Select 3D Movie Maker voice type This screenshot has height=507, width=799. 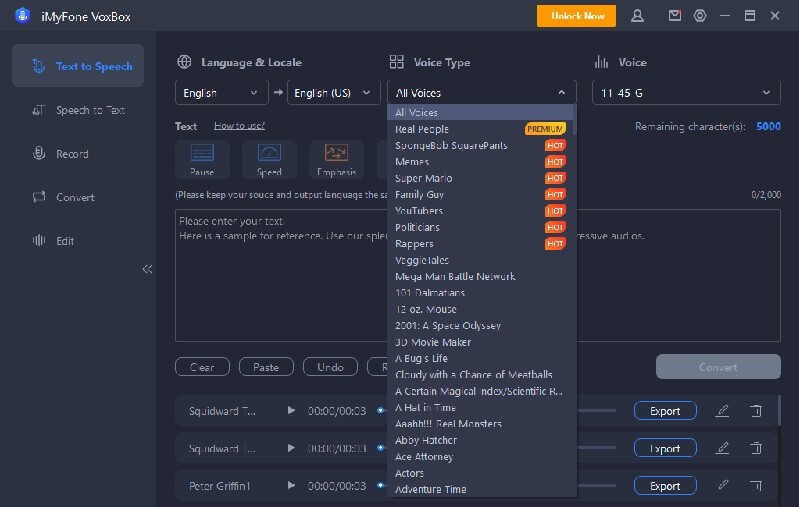[x=480, y=342]
